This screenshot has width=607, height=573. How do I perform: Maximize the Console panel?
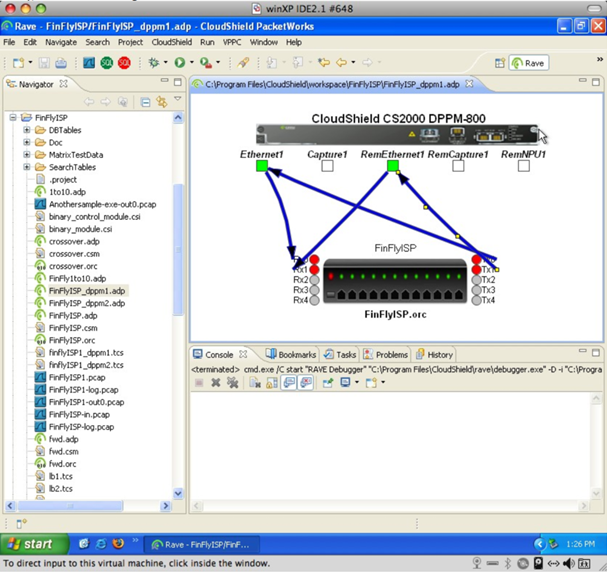[596, 352]
